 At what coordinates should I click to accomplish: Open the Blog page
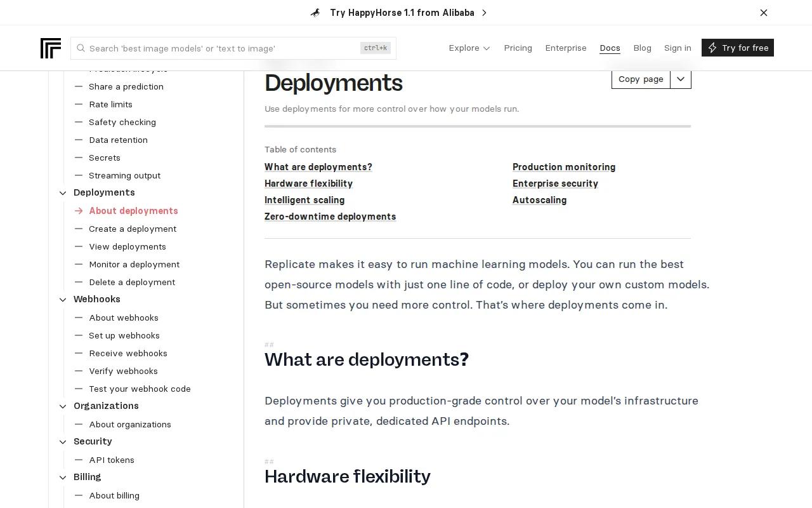[642, 48]
